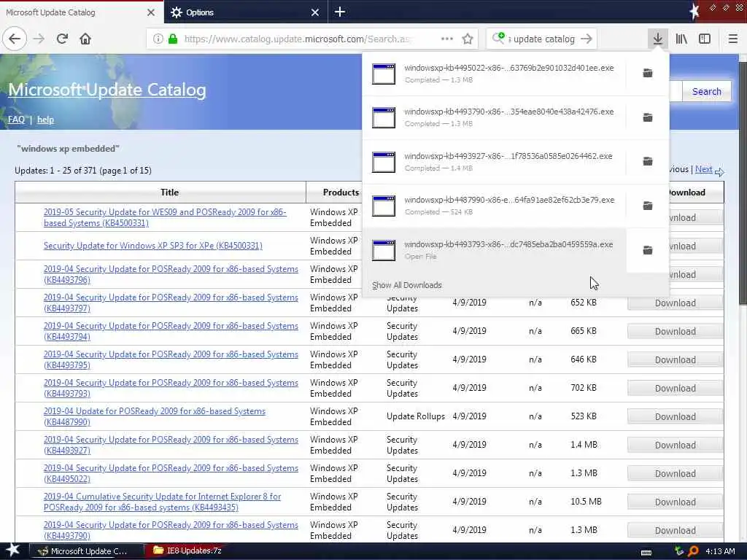Sort results by Products column header
747x560 pixels.
point(341,192)
